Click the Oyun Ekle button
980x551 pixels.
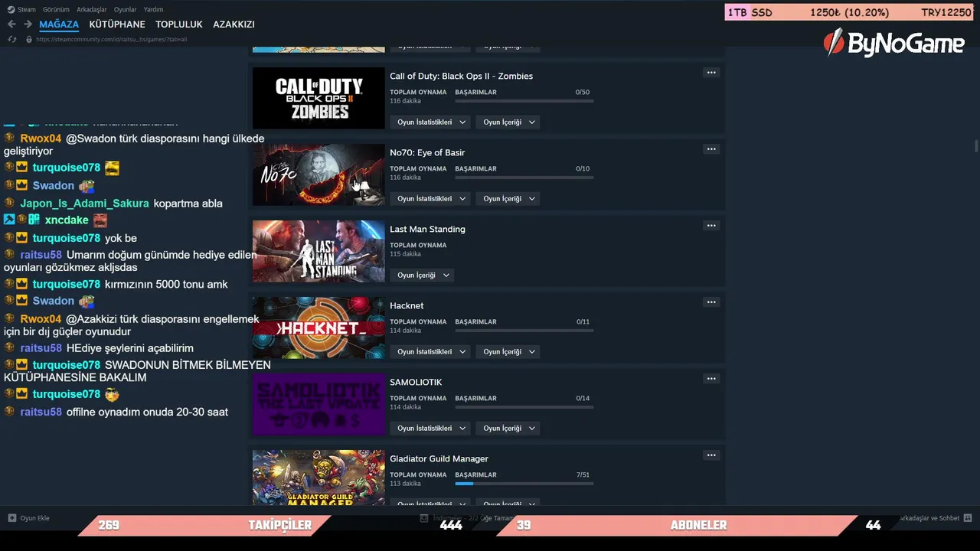tap(29, 518)
